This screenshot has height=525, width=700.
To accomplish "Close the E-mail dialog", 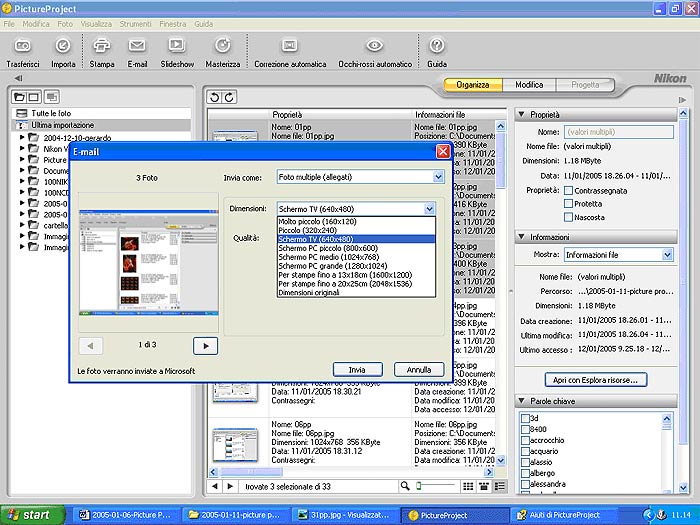I will click(442, 152).
